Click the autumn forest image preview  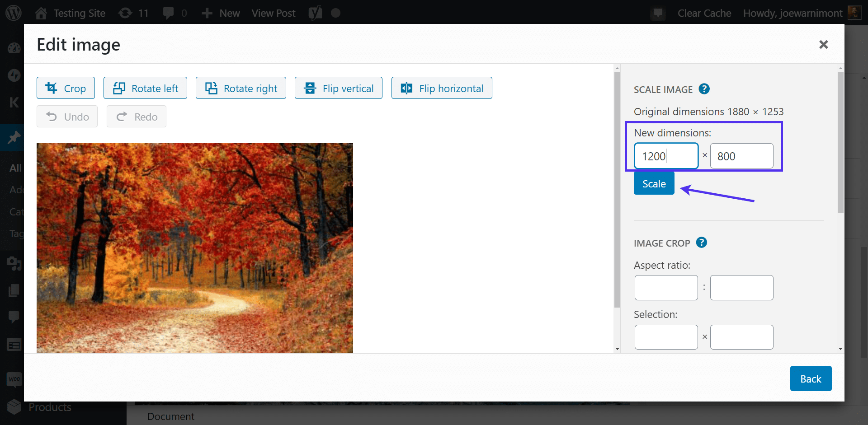click(x=194, y=248)
